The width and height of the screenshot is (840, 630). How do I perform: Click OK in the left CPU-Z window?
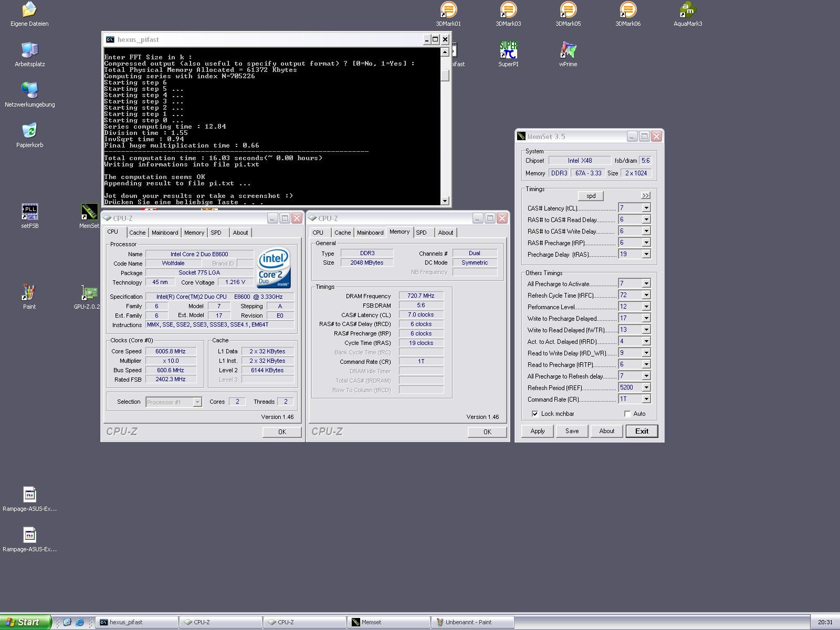tap(282, 432)
